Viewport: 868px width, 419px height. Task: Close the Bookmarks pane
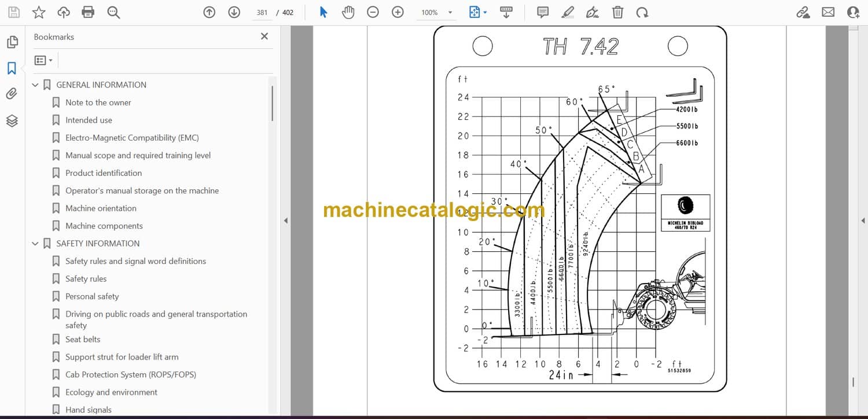(264, 36)
